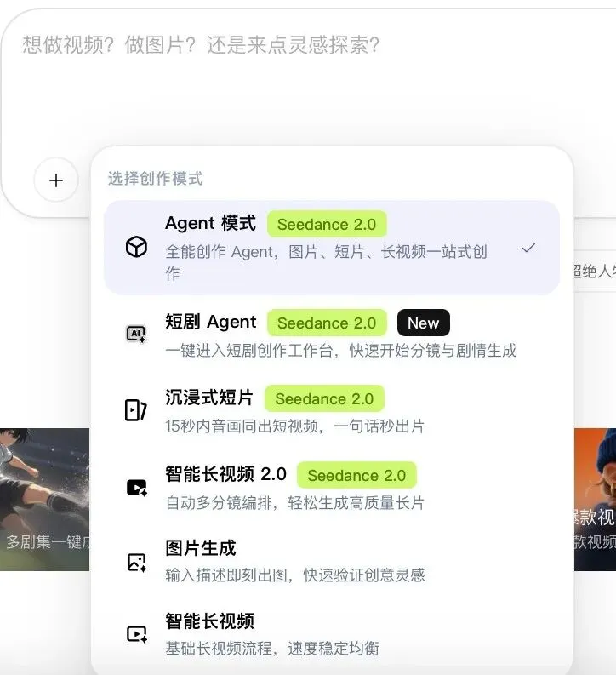Viewport: 616px width, 675px height.
Task: Click the 智能长视频 outlined video icon
Action: [137, 634]
